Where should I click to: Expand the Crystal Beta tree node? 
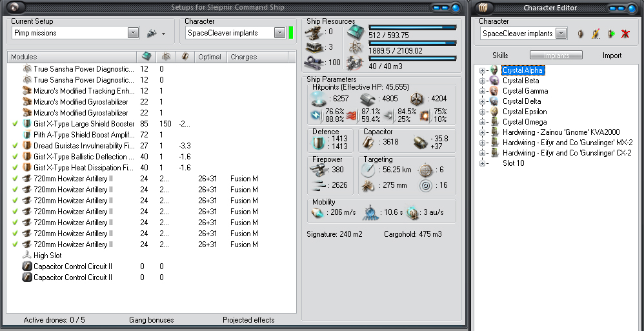482,81
